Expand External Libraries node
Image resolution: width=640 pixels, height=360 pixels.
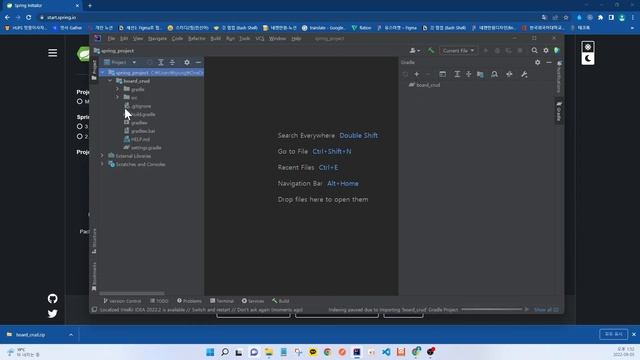102,156
